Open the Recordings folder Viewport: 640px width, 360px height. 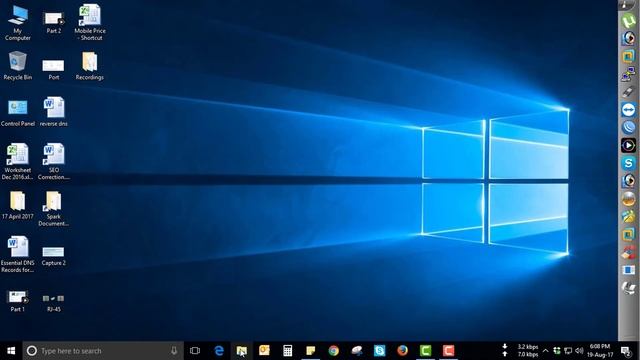[89, 66]
